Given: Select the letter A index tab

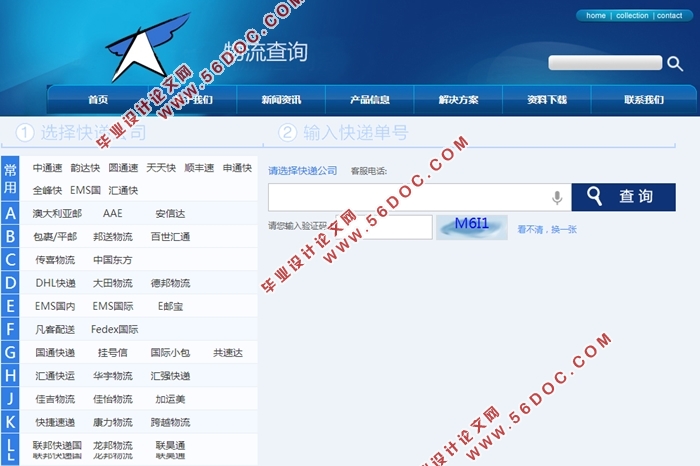Looking at the screenshot, I should click(10, 213).
